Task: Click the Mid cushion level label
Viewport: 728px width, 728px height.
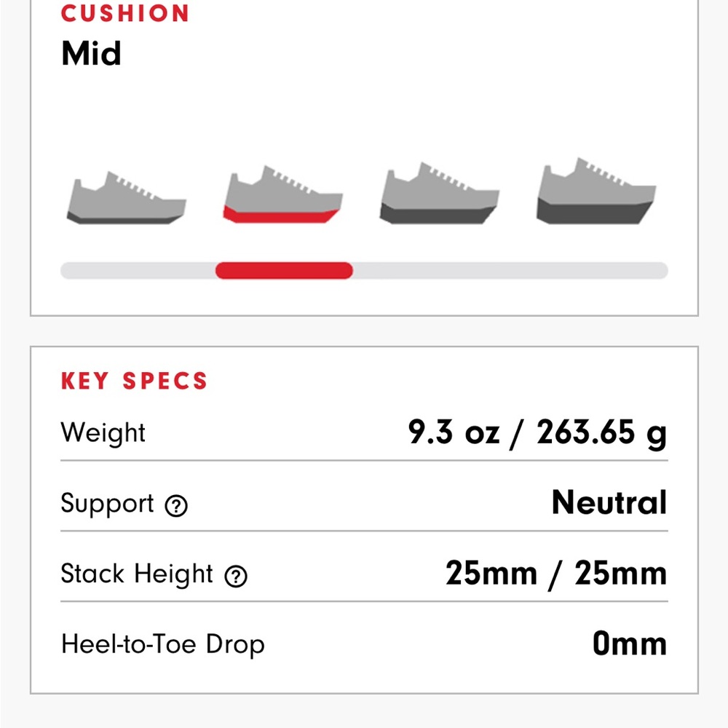Action: pyautogui.click(x=91, y=53)
